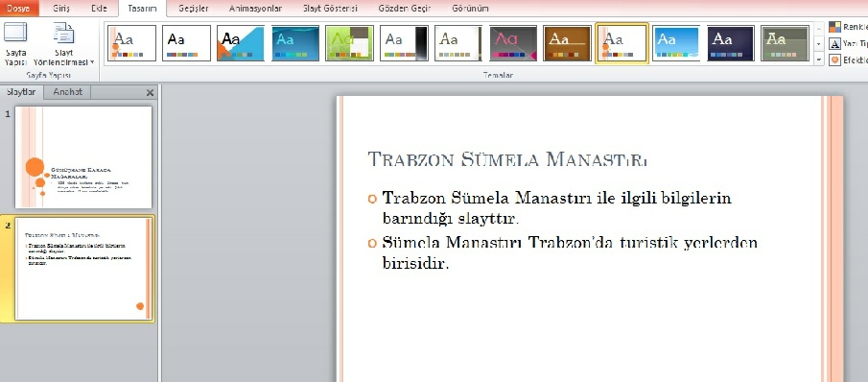The width and height of the screenshot is (868, 382).
Task: Apply the brown wood-colored theme
Action: 567,43
